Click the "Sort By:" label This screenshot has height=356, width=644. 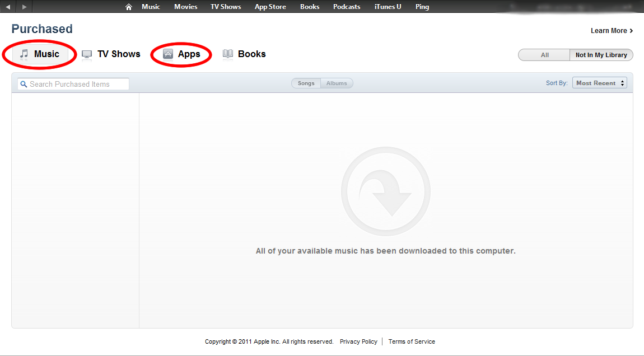(557, 83)
